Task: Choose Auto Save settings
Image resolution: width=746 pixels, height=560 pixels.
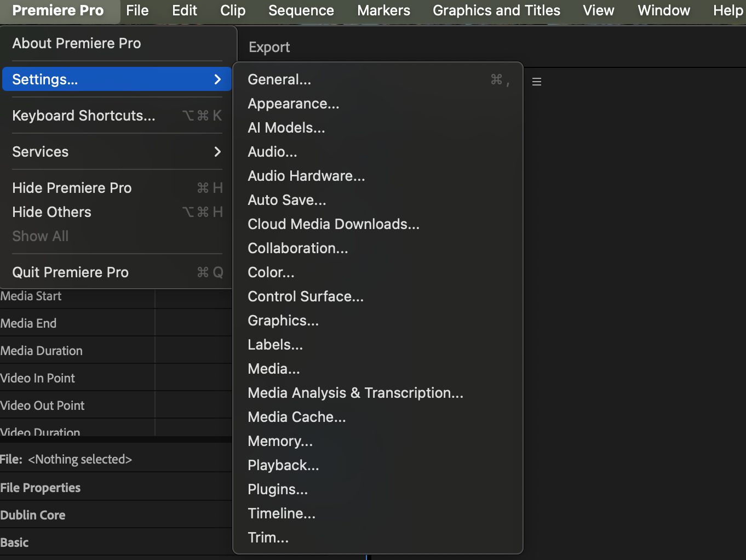Action: pyautogui.click(x=287, y=200)
